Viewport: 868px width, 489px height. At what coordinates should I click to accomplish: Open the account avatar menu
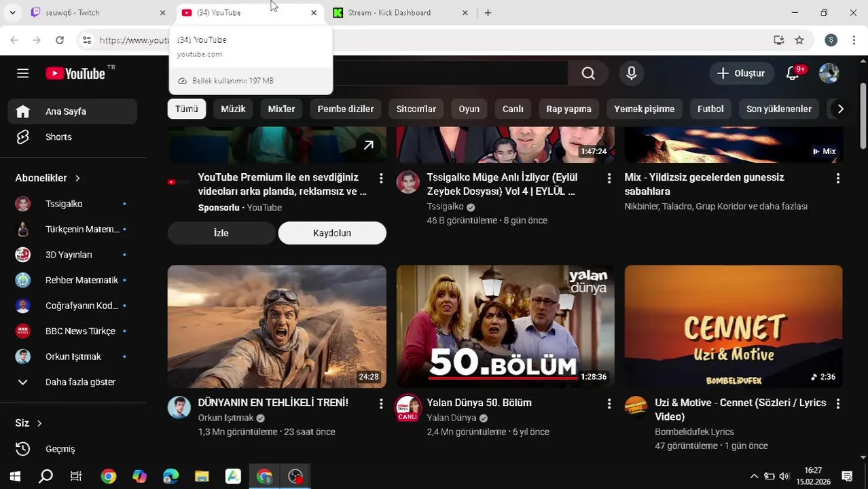(829, 73)
